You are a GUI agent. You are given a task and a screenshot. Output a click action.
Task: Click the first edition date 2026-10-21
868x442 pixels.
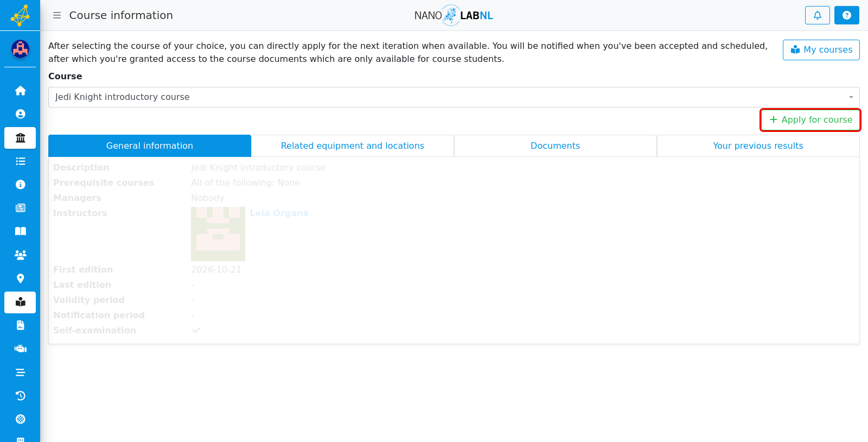216,269
